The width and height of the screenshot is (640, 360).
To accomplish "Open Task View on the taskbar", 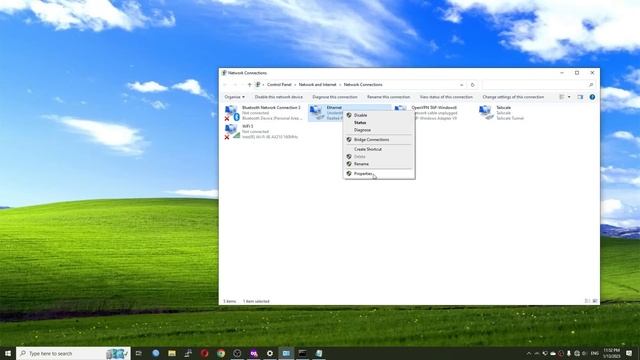I will pyautogui.click(x=139, y=353).
